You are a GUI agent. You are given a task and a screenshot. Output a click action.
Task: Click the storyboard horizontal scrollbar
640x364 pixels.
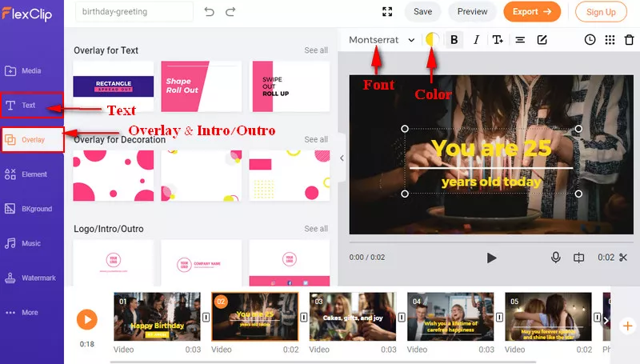click(x=323, y=362)
